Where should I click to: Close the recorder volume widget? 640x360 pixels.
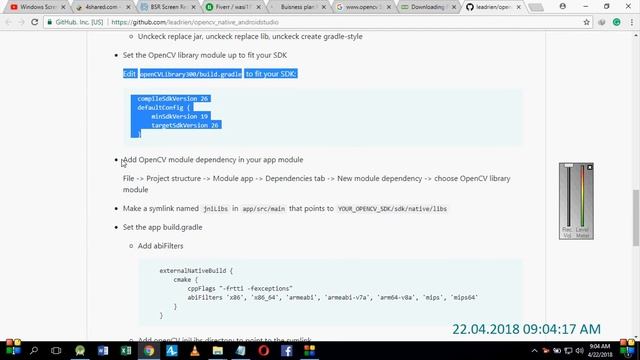tap(589, 167)
